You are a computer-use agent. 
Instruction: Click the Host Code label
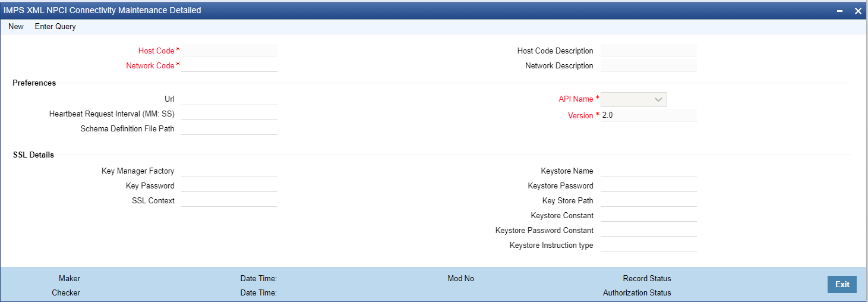(156, 51)
